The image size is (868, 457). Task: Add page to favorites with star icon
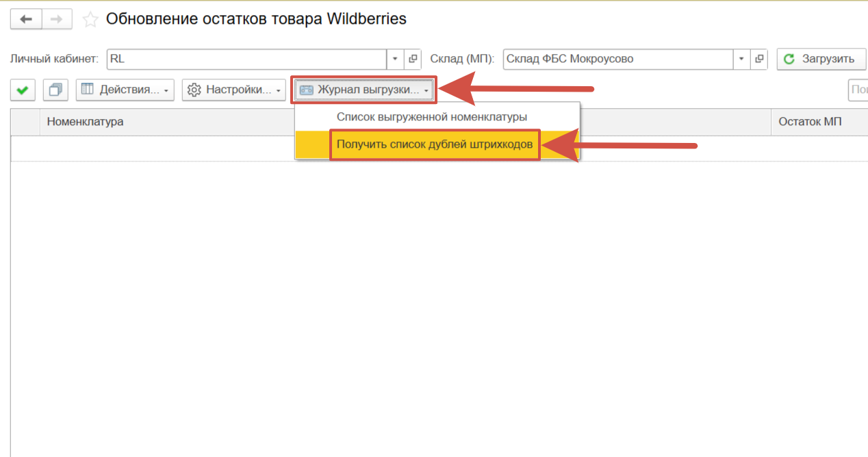(x=90, y=20)
